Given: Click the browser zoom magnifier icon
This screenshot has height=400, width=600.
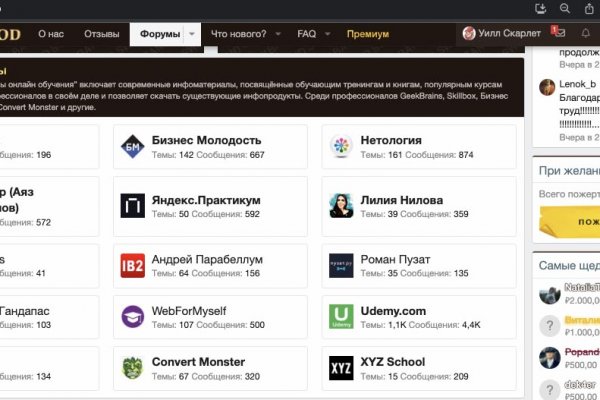Looking at the screenshot, I should pyautogui.click(x=564, y=8).
